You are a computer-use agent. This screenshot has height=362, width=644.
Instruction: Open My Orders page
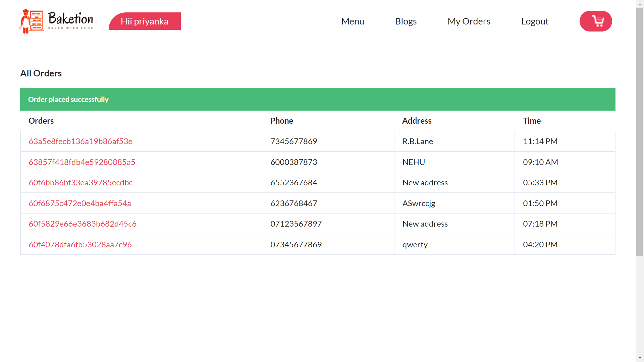(469, 21)
